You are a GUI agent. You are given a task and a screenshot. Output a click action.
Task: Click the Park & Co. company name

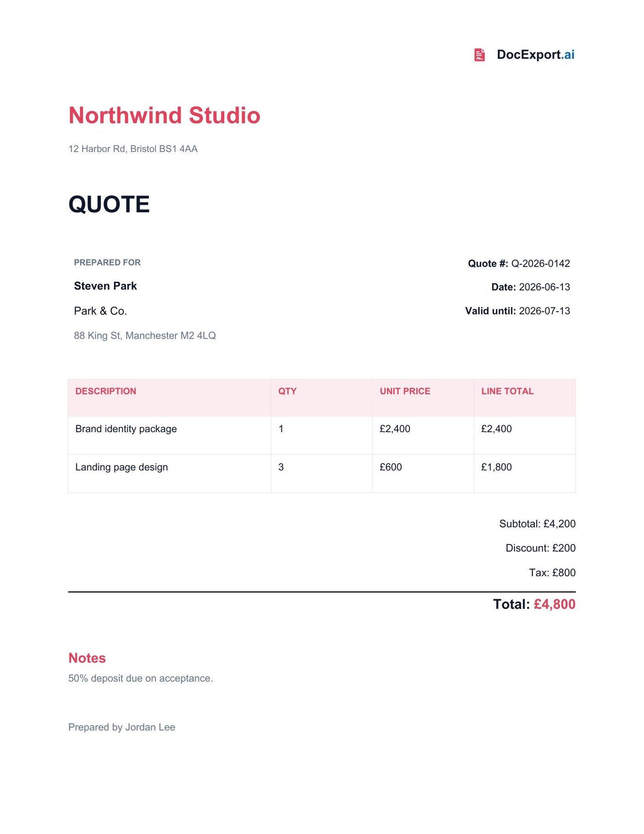click(x=100, y=311)
